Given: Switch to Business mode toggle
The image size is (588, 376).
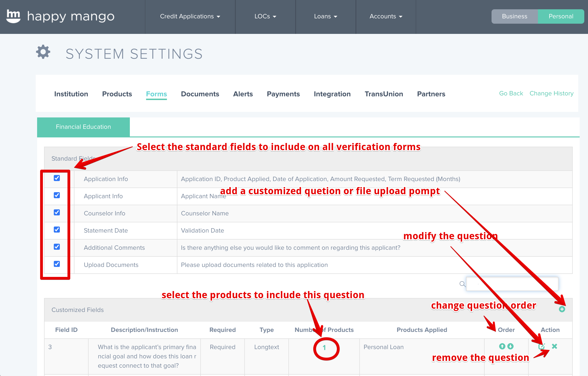Looking at the screenshot, I should pyautogui.click(x=514, y=16).
